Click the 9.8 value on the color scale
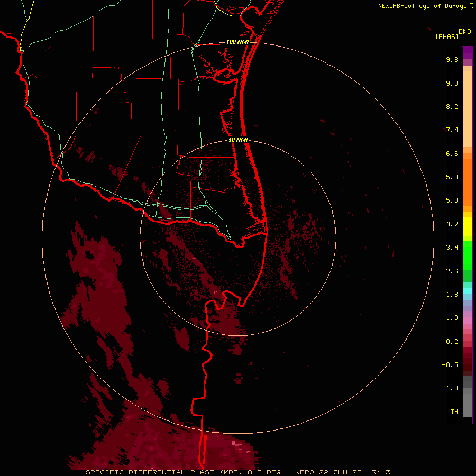 [452, 59]
